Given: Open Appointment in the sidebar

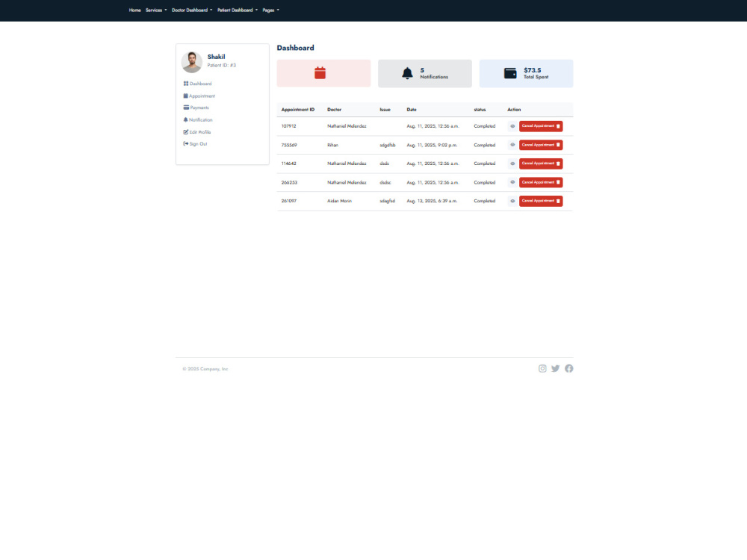Looking at the screenshot, I should coord(199,96).
